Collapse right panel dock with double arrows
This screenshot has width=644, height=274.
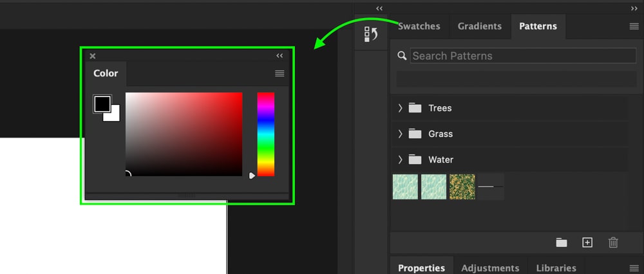[x=634, y=8]
